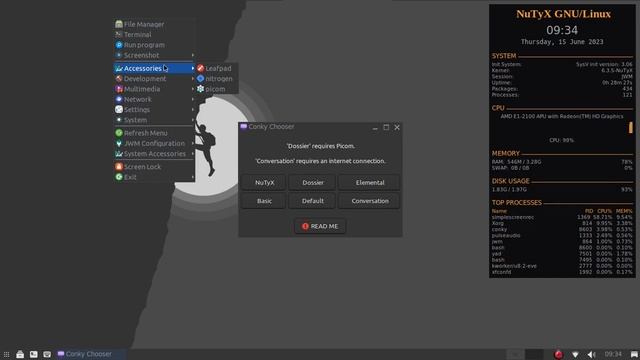Screen dimensions: 640x360
Task: Open the taskbar applications menu grid
Action: (x=7, y=354)
